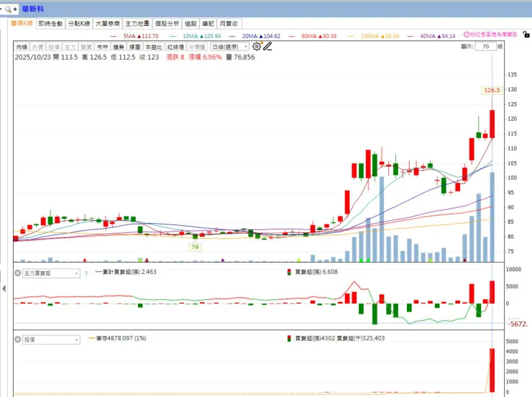Toggle the 外資 overlay
Viewport: 532px width, 397px height.
click(37, 47)
